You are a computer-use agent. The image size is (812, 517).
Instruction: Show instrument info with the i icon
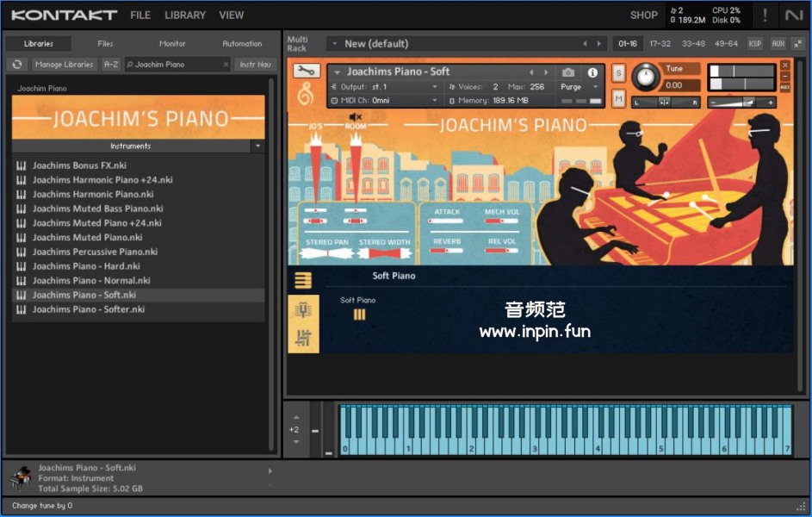592,72
